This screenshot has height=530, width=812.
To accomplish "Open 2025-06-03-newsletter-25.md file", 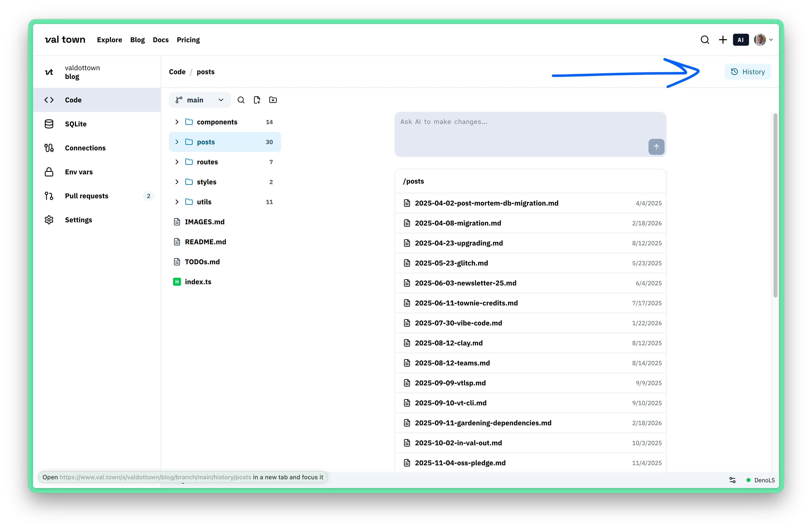I will [530, 283].
